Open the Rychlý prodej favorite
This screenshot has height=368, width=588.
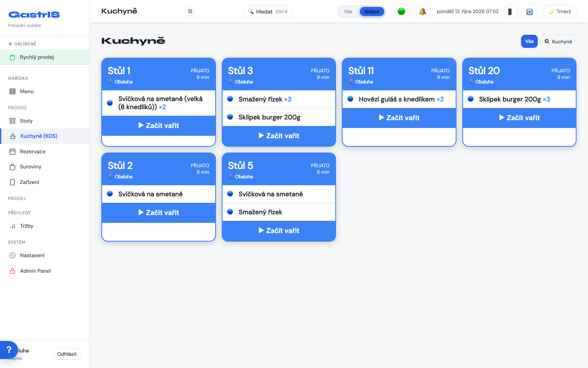(x=45, y=57)
